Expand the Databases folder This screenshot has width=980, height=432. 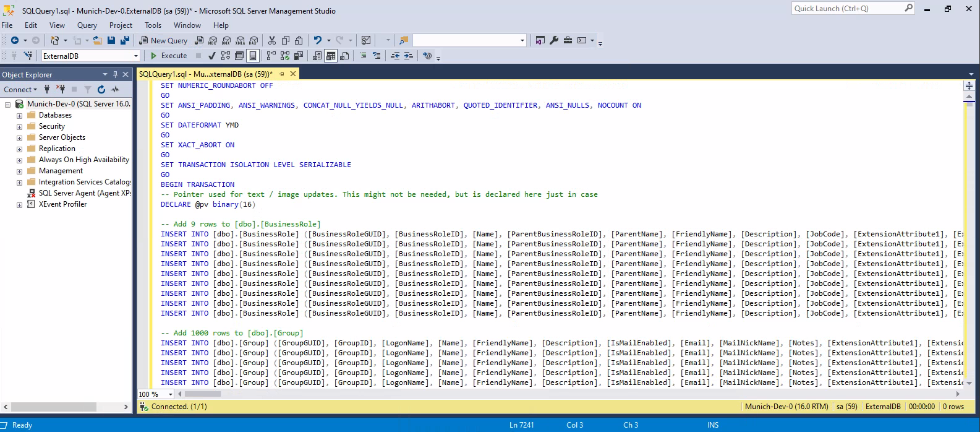coord(19,116)
